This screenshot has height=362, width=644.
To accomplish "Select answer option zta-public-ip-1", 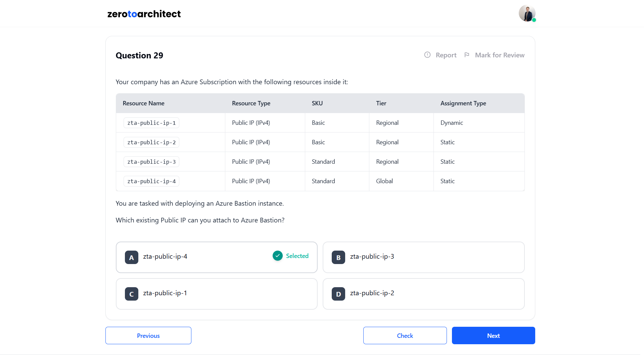I will pyautogui.click(x=217, y=294).
